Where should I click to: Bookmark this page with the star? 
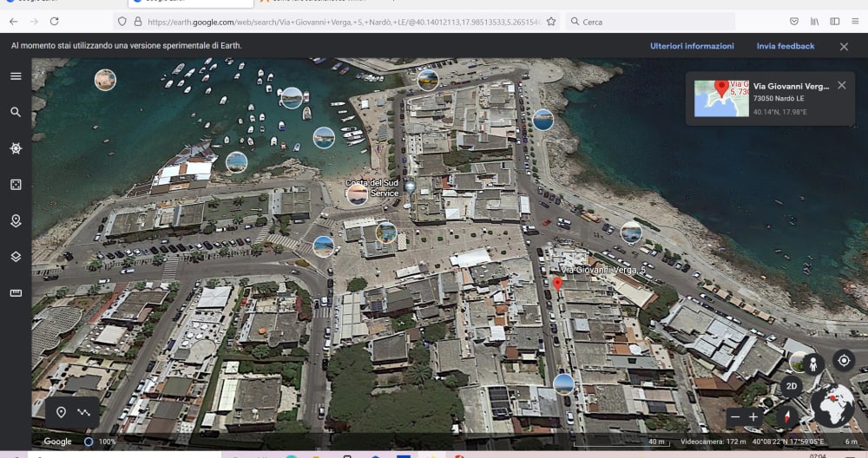click(551, 22)
